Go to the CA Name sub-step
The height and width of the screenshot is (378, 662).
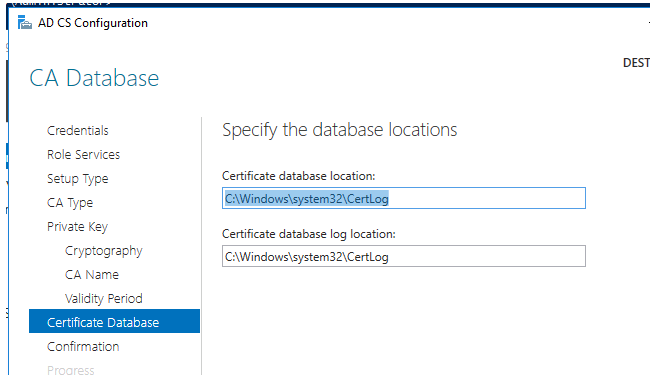click(x=92, y=275)
